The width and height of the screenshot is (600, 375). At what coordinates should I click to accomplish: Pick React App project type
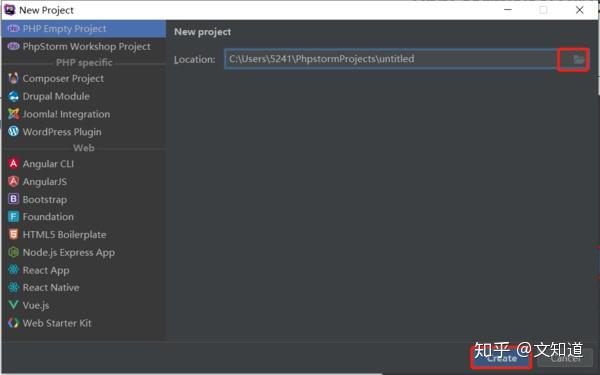(x=84, y=270)
